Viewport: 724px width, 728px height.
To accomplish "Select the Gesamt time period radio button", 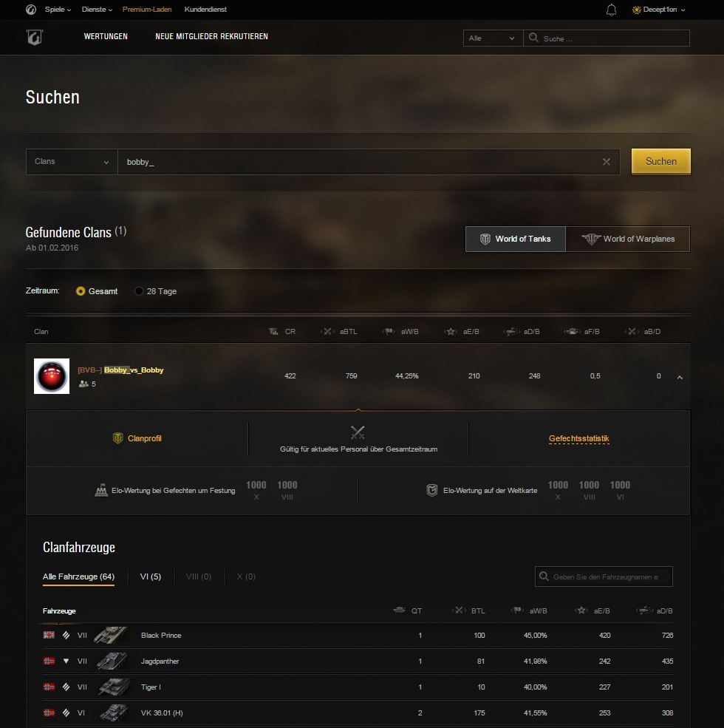I will click(81, 291).
